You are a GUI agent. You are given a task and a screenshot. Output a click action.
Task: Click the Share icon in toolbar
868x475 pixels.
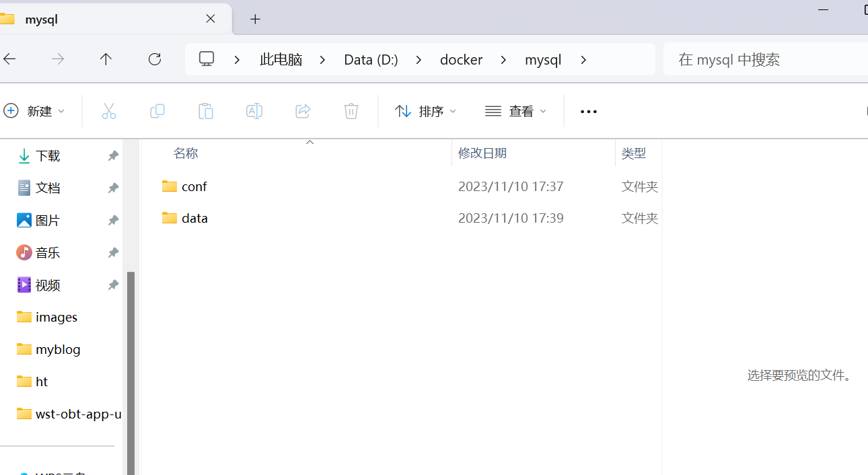[x=303, y=111]
